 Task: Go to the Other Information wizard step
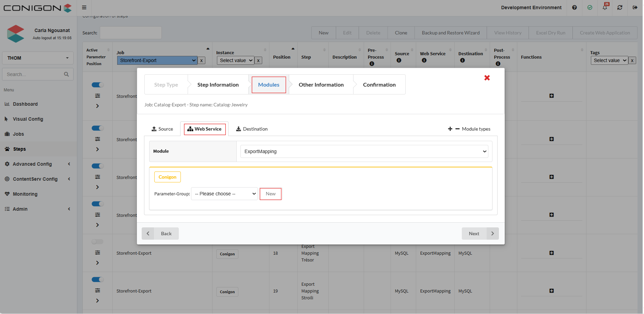tap(321, 85)
